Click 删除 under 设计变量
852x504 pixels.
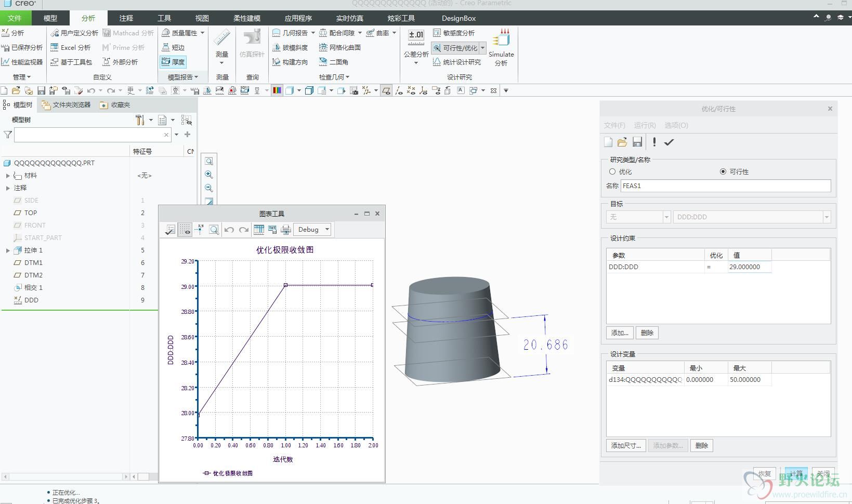click(702, 446)
